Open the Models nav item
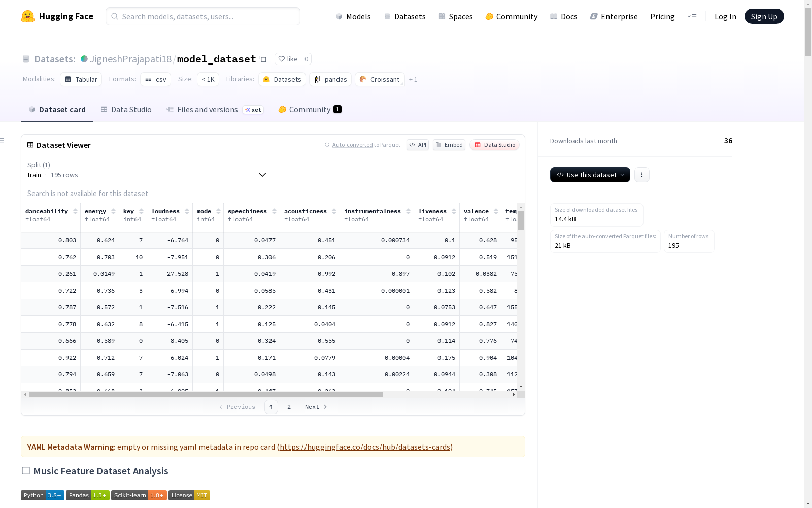 [353, 16]
